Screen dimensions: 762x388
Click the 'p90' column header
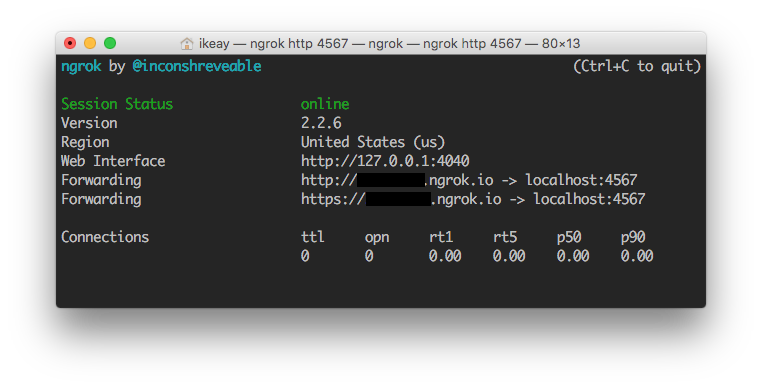click(633, 238)
